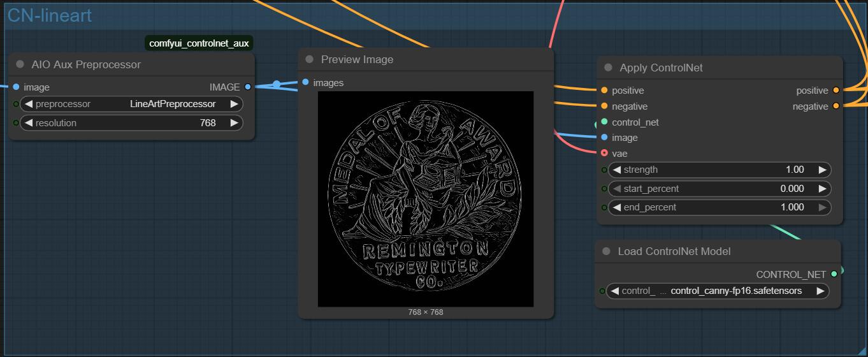Click the end_percent value field

719,207
